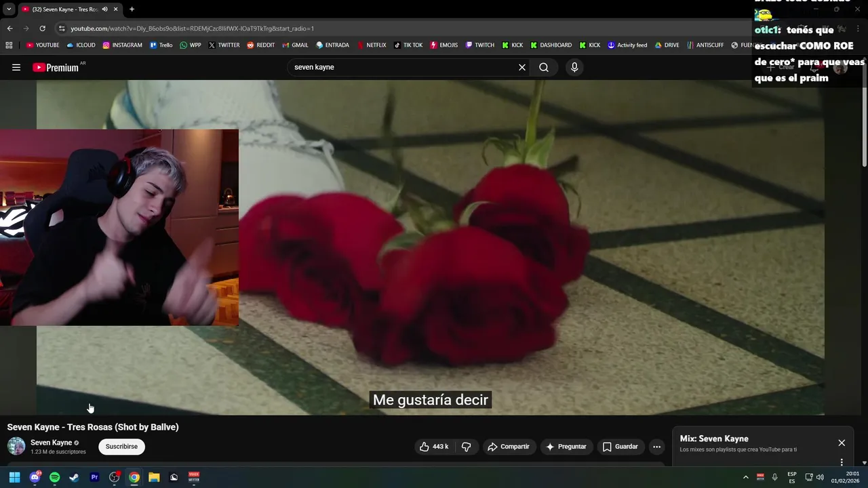
Task: Open the Chrome apps grid shortcut
Action: [9, 45]
